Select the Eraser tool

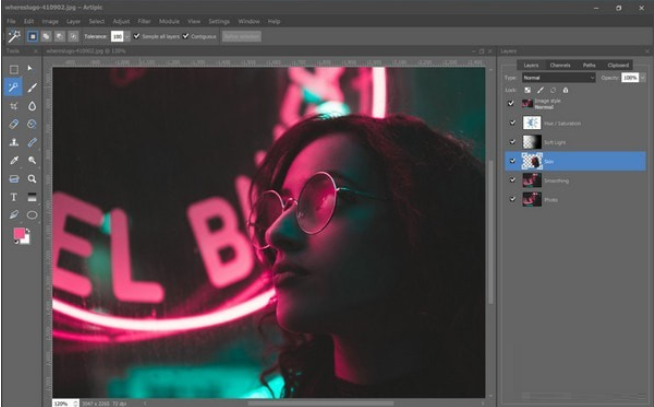click(x=14, y=124)
